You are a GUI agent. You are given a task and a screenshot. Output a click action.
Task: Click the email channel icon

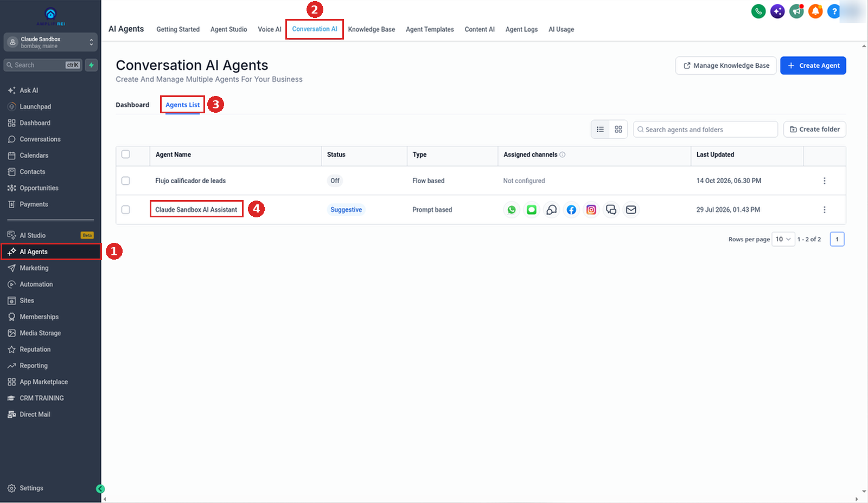click(631, 210)
